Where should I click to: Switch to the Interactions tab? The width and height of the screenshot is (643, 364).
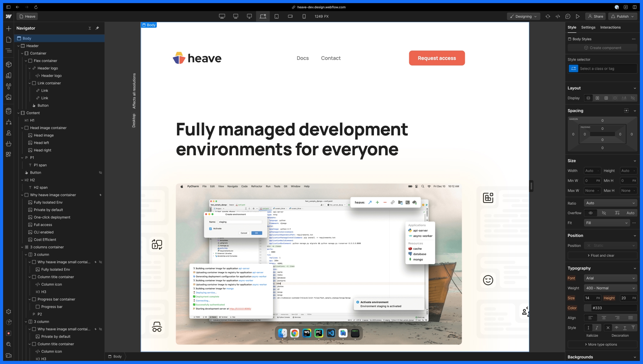pos(610,27)
